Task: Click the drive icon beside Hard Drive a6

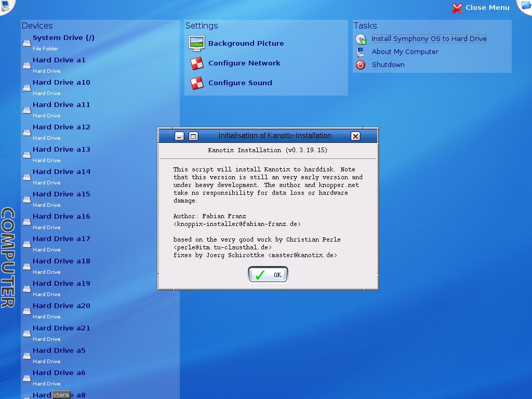Action: tap(27, 379)
